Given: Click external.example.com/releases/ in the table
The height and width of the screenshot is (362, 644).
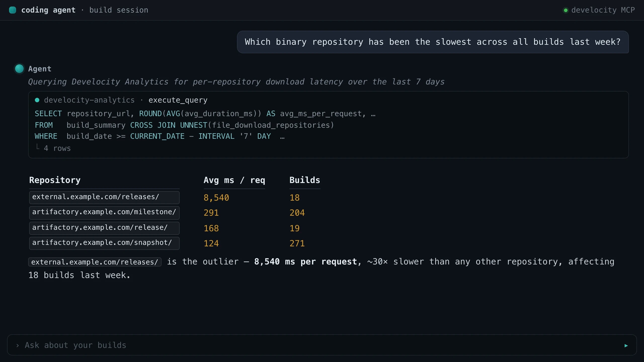Looking at the screenshot, I should (104, 197).
